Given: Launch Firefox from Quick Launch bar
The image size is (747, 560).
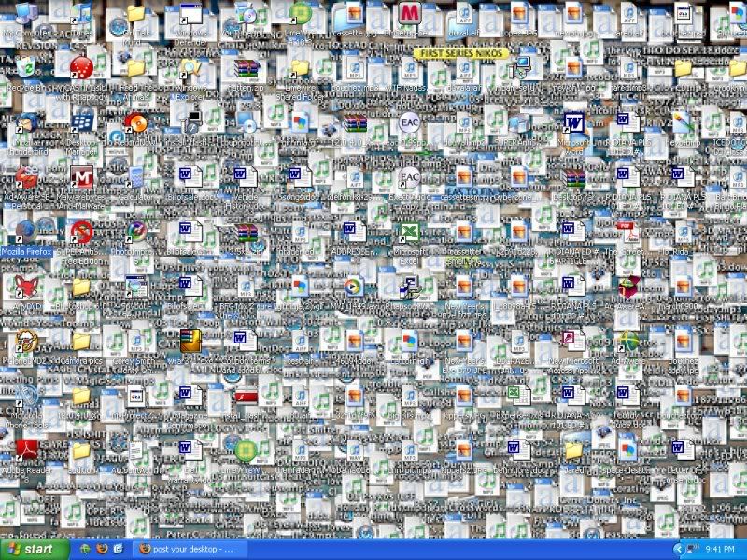Looking at the screenshot, I should 103,549.
